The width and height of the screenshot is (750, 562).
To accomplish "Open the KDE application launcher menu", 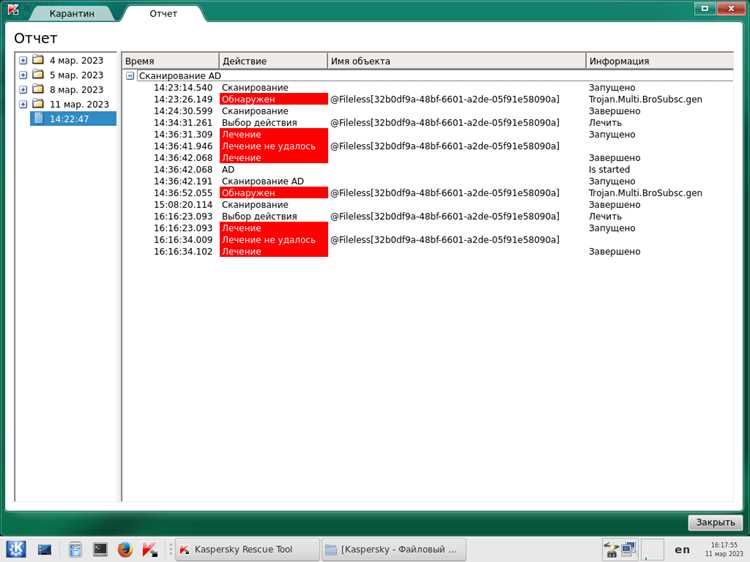I will pos(16,549).
